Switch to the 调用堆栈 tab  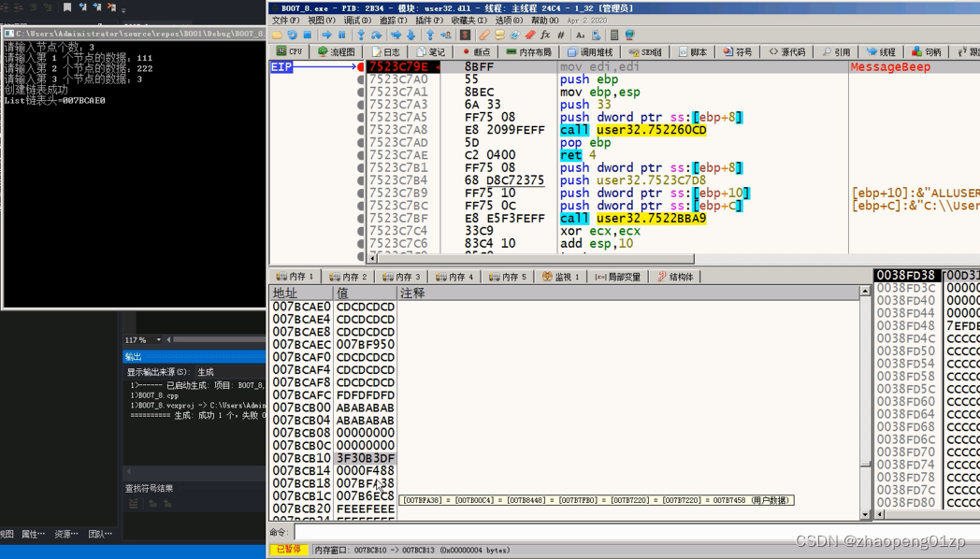click(x=590, y=51)
